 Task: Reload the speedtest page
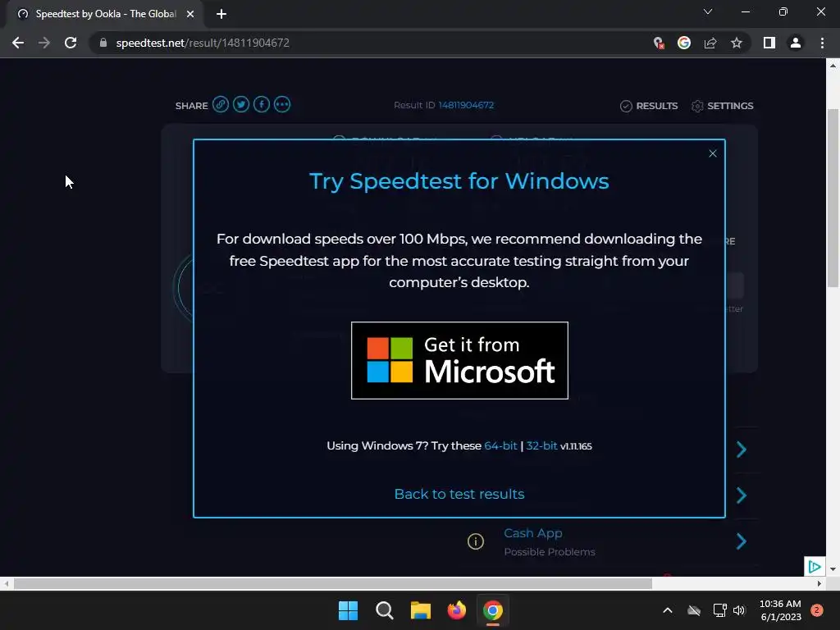[x=71, y=43]
